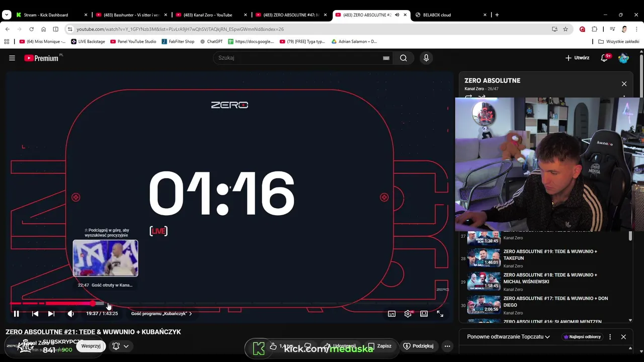Mute the player volume
Screen dimensions: 644x362
click(x=70, y=314)
